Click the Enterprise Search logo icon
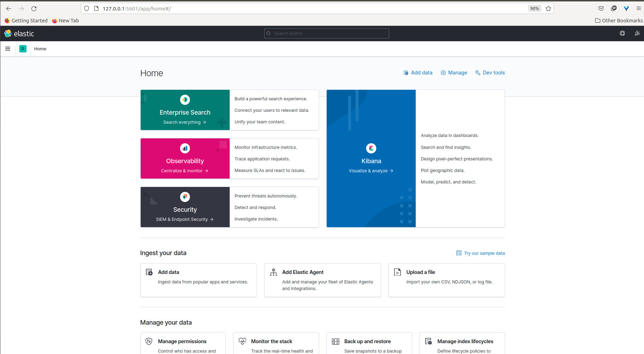 [x=185, y=100]
